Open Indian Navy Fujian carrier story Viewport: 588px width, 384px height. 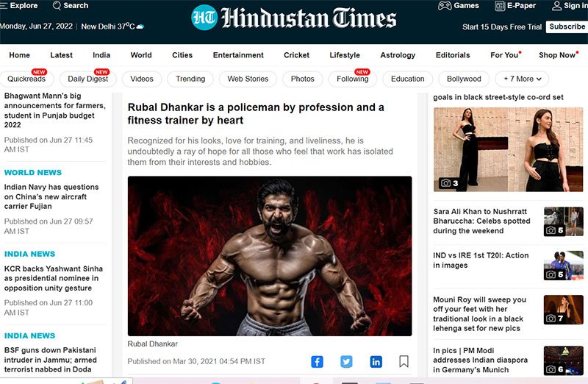[51, 196]
